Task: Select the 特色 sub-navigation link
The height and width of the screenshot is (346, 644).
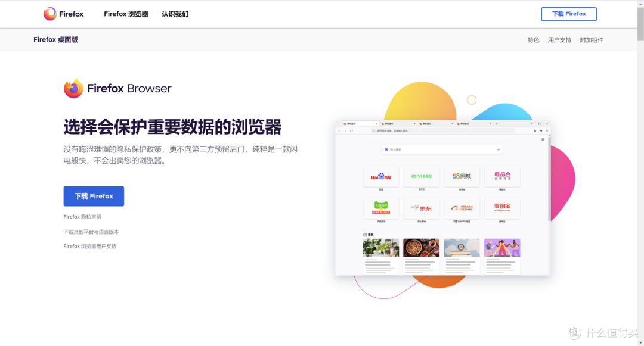Action: pyautogui.click(x=533, y=40)
